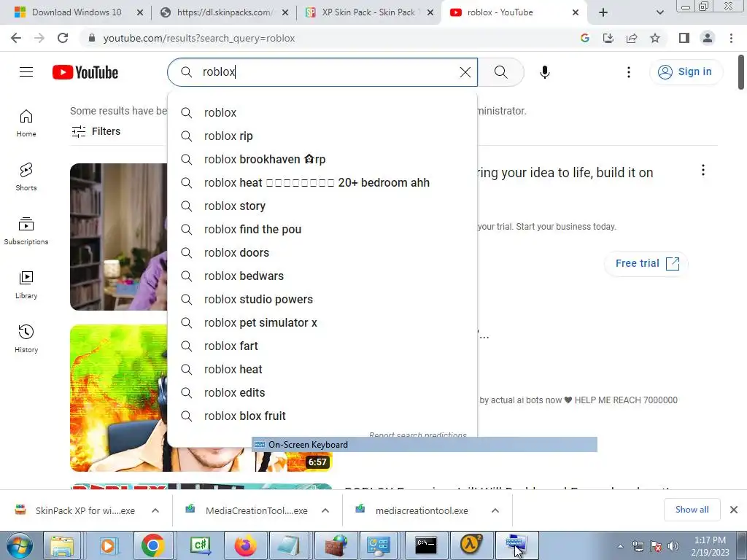
Task: Choose suggestion "roblox edits"
Action: pos(322,393)
